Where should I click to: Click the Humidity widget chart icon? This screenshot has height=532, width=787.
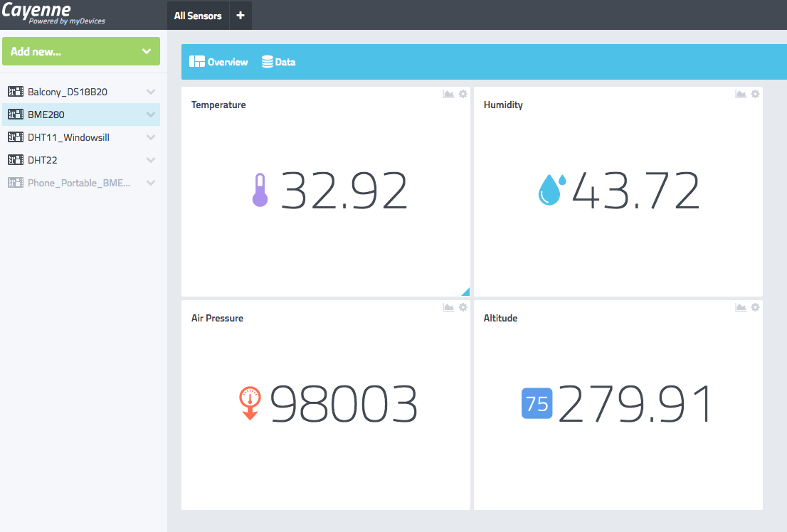[x=741, y=94]
